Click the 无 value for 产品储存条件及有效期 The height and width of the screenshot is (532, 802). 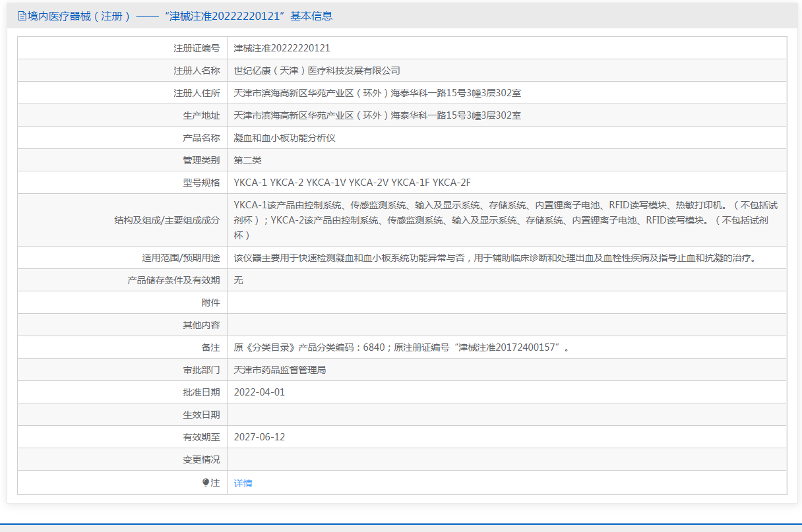pos(239,280)
